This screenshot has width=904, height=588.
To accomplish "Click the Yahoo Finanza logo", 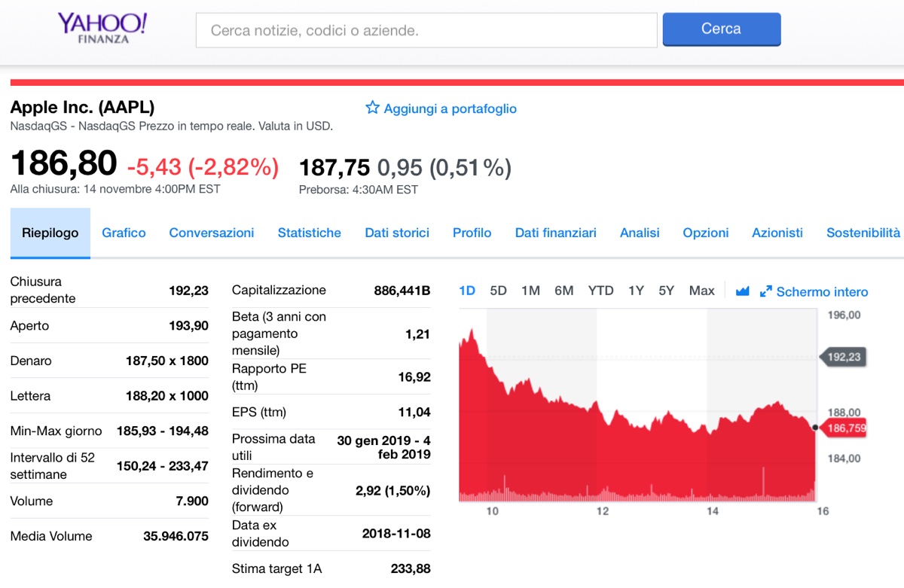I will [102, 28].
